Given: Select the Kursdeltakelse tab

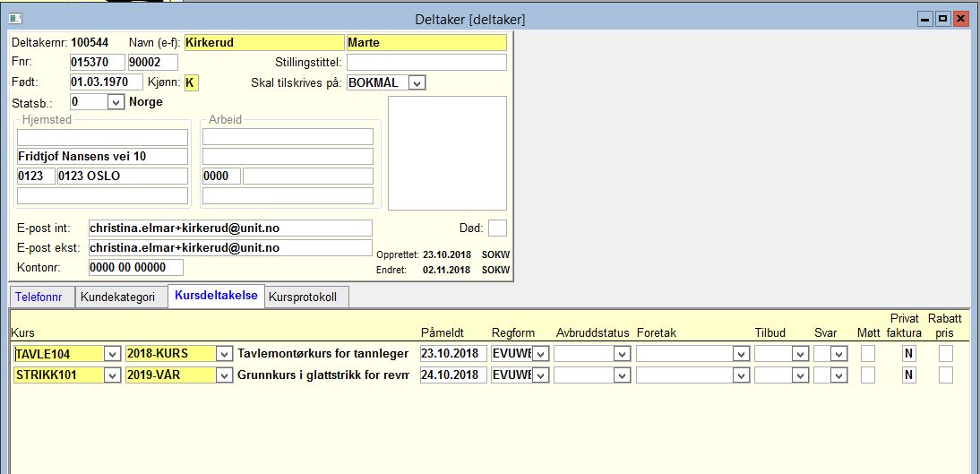Looking at the screenshot, I should coord(216,295).
